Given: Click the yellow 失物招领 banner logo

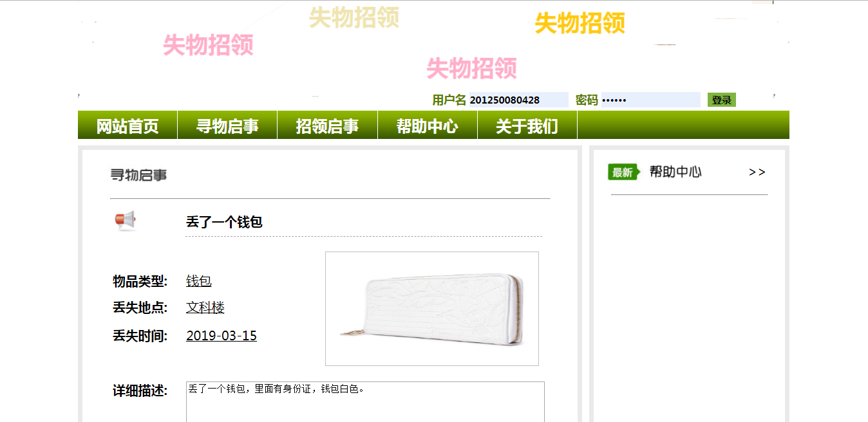Looking at the screenshot, I should point(580,24).
